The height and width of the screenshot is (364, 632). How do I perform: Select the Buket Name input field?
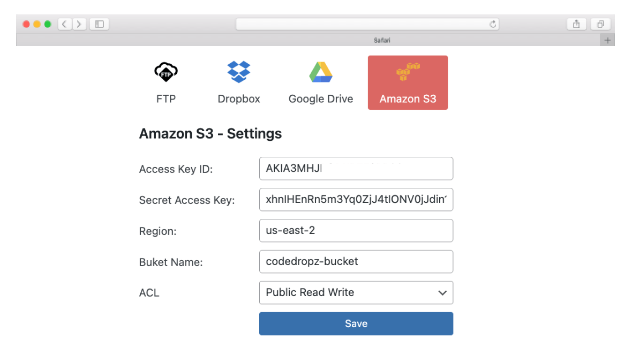tap(356, 262)
